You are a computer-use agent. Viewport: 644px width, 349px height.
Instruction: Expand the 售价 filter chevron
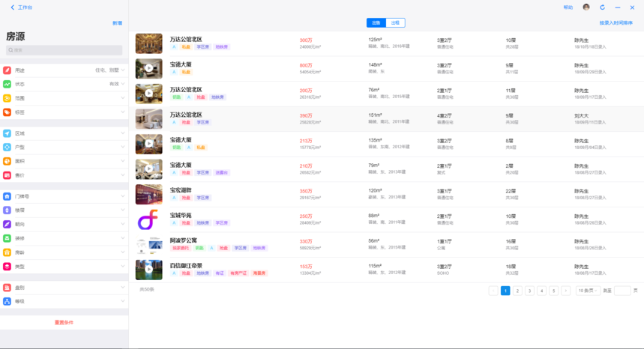(123, 175)
